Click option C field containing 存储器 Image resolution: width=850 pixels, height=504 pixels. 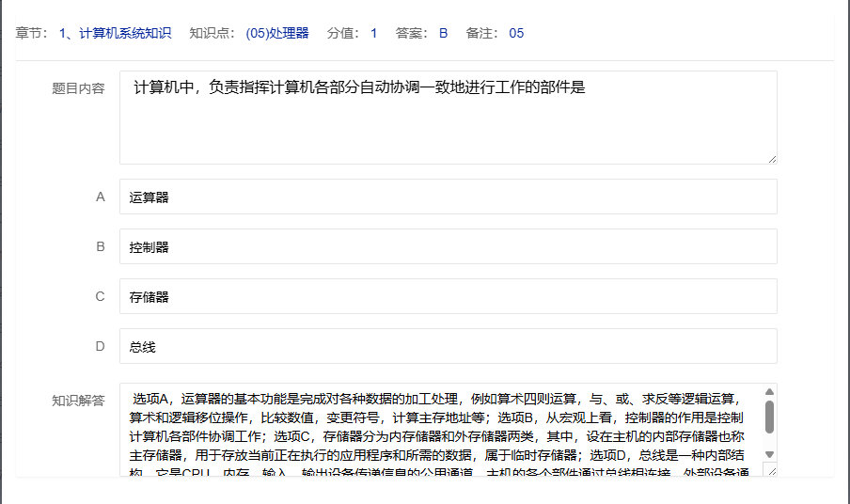point(448,296)
